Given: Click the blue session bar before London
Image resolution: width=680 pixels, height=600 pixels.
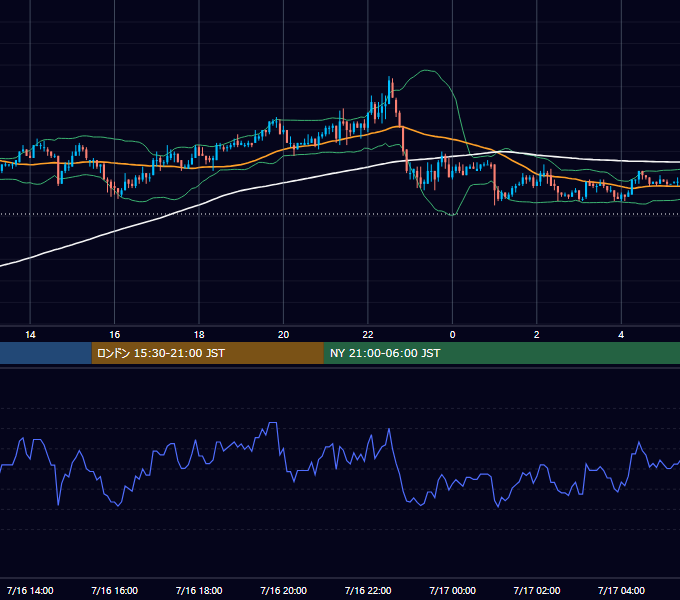Looking at the screenshot, I should pyautogui.click(x=46, y=353).
